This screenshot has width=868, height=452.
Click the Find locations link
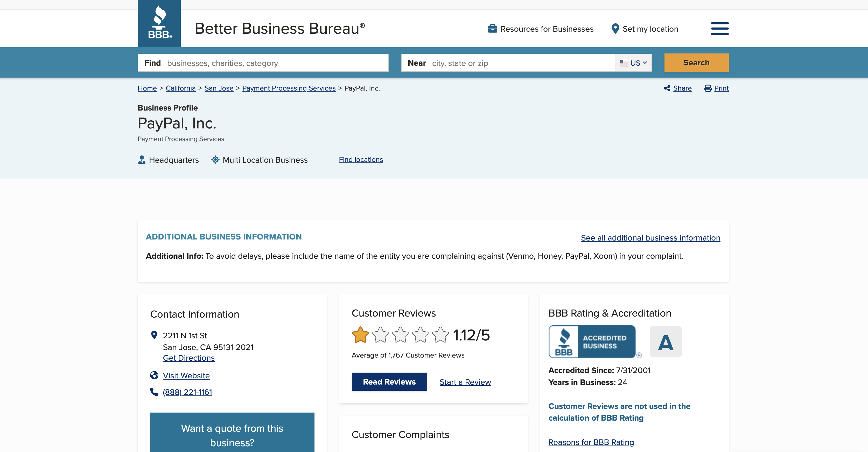[361, 160]
